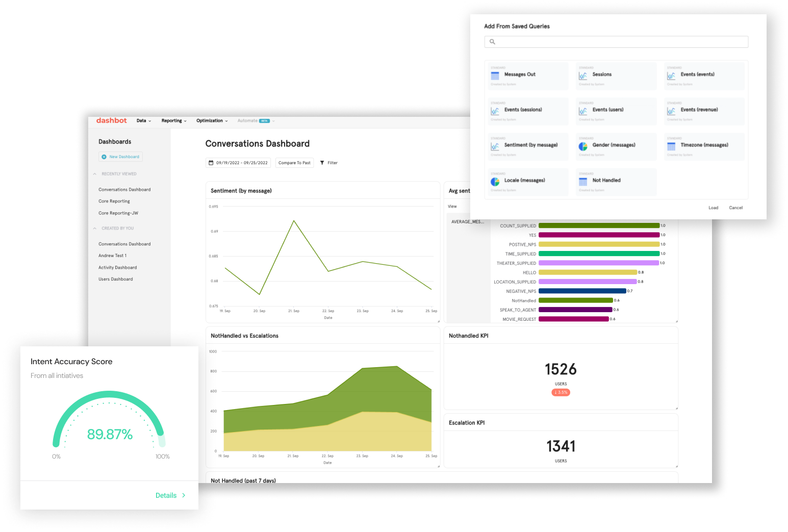Viewport: 788px width, 532px height.
Task: Open the Reporting dropdown menu
Action: click(174, 121)
